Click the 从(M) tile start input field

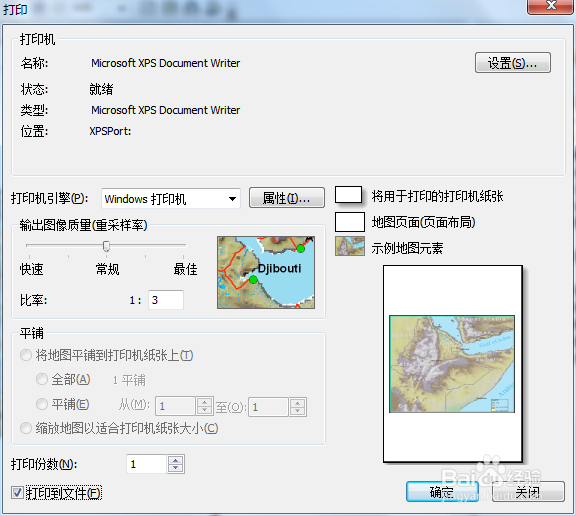[x=175, y=407]
